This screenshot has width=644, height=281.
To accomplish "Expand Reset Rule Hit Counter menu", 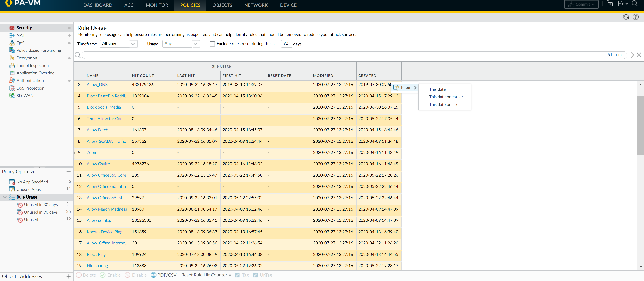I will 206,275.
